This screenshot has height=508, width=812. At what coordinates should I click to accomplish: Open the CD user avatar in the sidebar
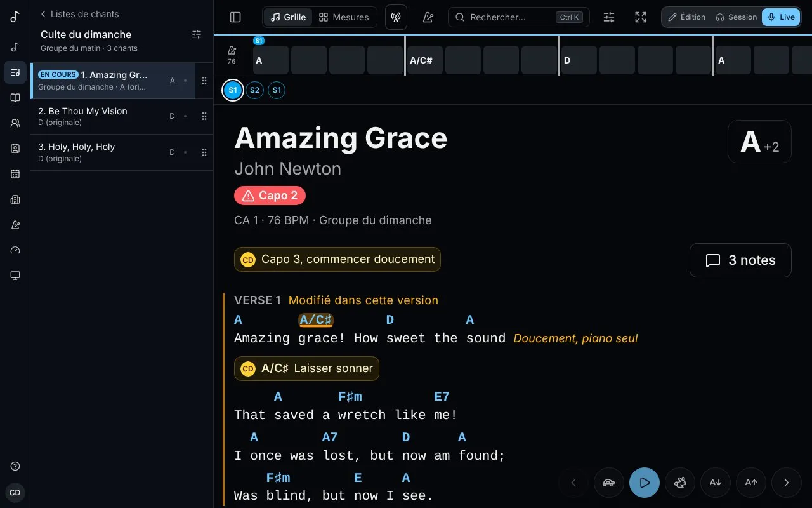pos(15,492)
